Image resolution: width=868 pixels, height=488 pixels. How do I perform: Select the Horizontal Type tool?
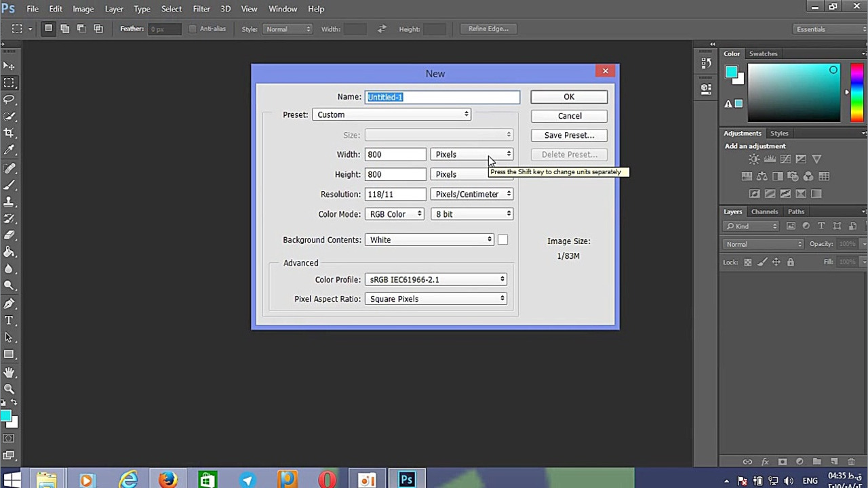point(9,320)
